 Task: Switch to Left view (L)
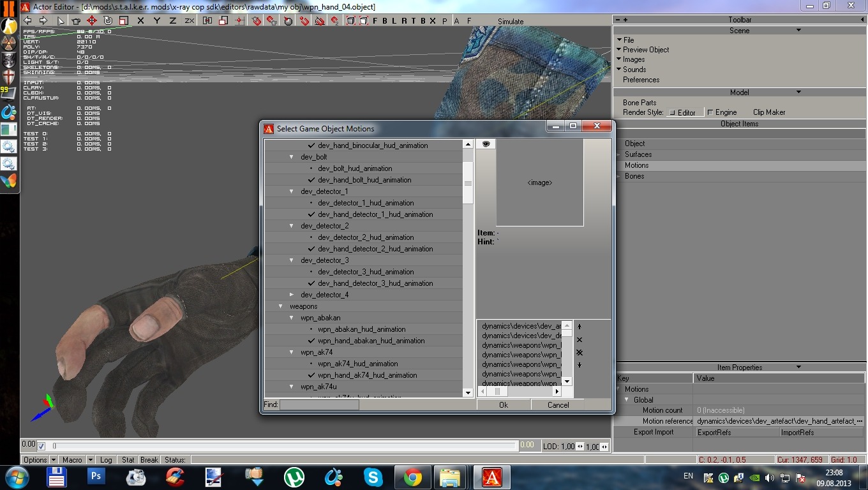394,20
